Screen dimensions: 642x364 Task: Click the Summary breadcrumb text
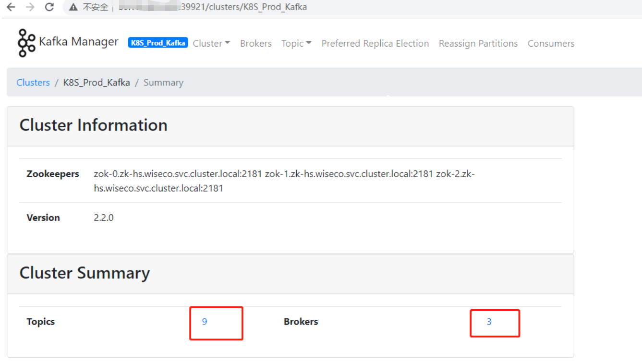[x=163, y=82]
